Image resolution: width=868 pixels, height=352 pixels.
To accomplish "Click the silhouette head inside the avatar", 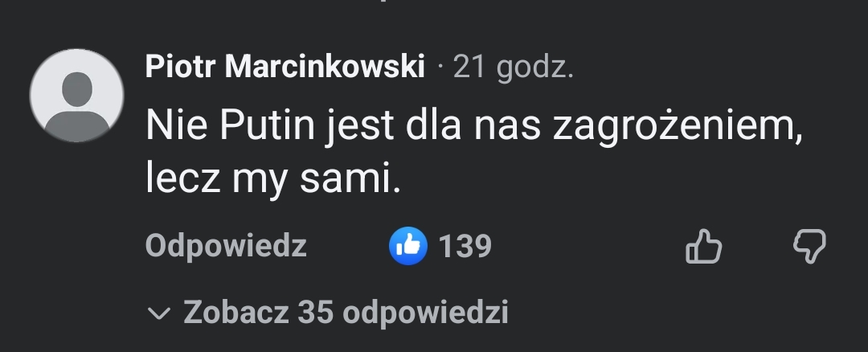I will click(x=76, y=87).
